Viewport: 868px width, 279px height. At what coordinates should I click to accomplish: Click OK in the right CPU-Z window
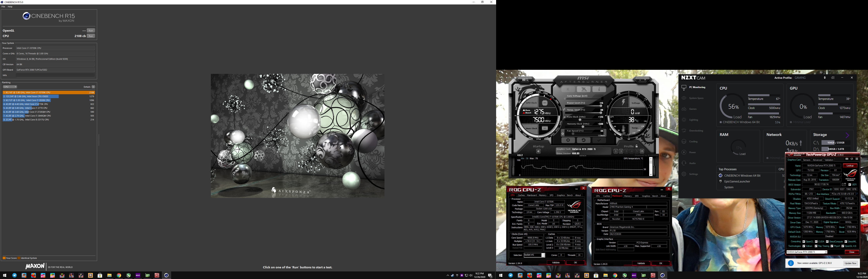(660, 263)
